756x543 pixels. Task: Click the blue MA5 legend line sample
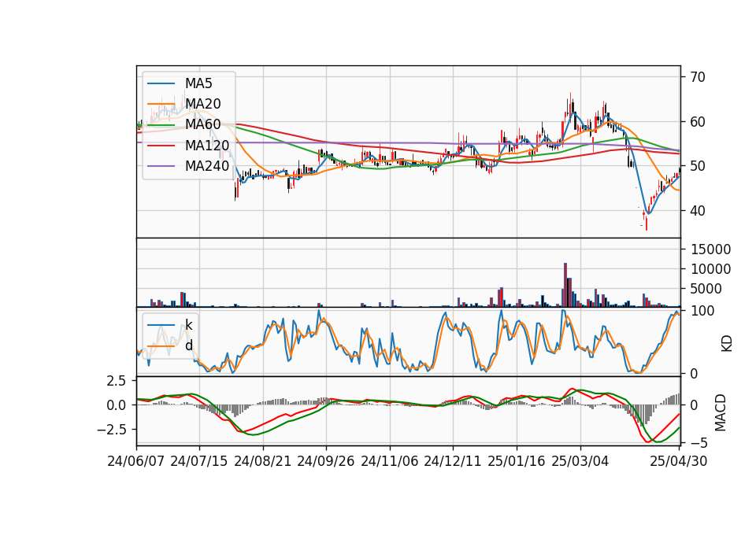pyautogui.click(x=161, y=84)
